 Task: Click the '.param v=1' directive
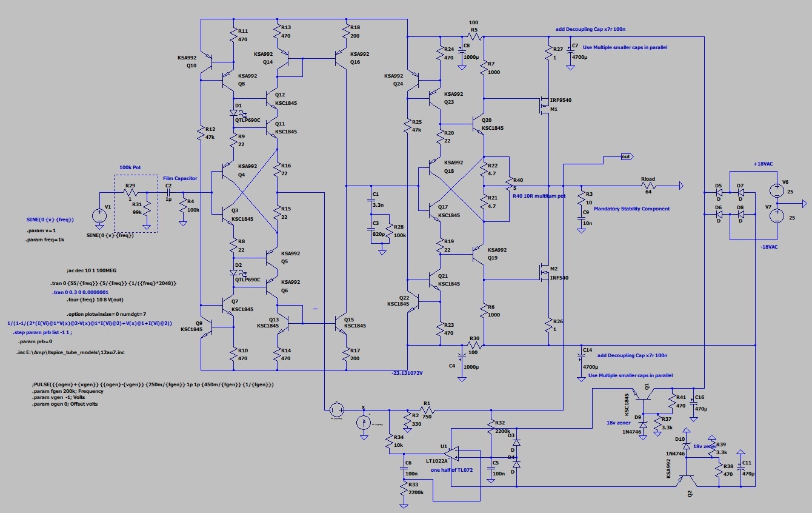pyautogui.click(x=41, y=232)
